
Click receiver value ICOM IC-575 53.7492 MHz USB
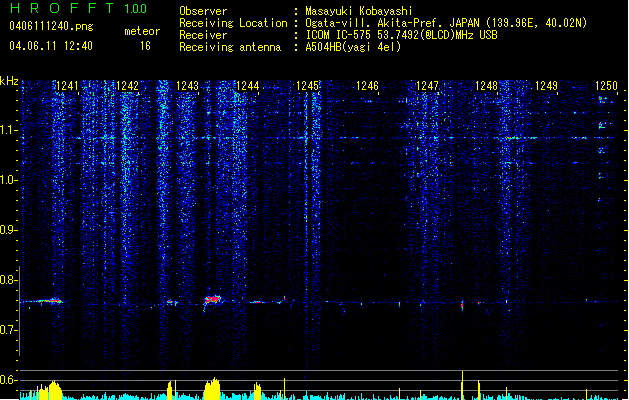402,35
